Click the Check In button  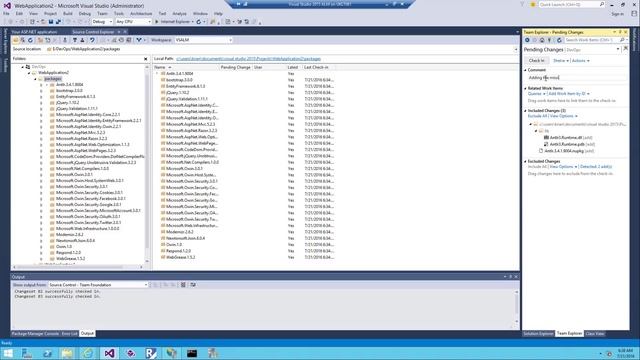click(536, 60)
